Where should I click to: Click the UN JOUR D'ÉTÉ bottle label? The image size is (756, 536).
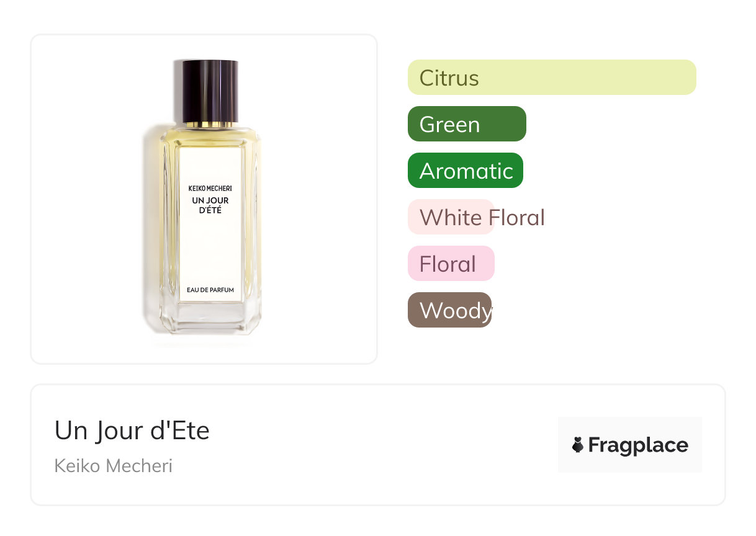(x=210, y=205)
